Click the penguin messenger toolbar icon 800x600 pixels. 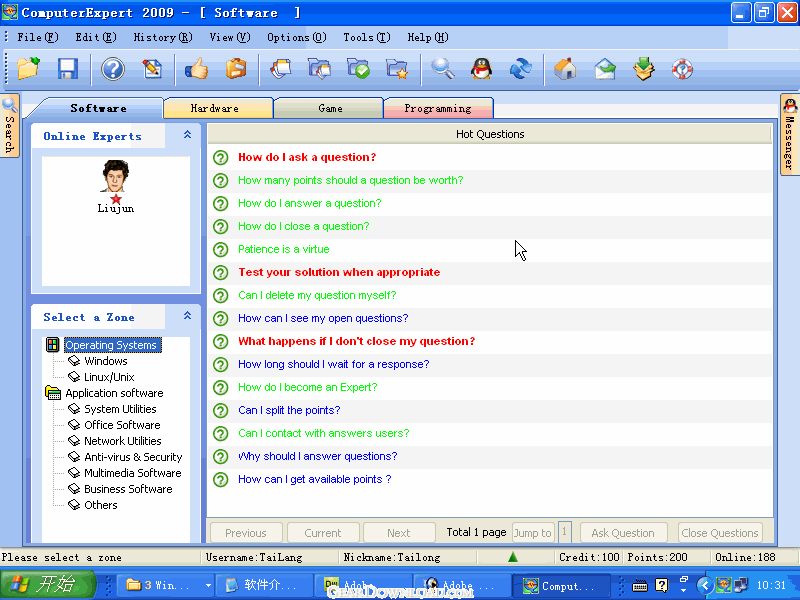[x=481, y=68]
